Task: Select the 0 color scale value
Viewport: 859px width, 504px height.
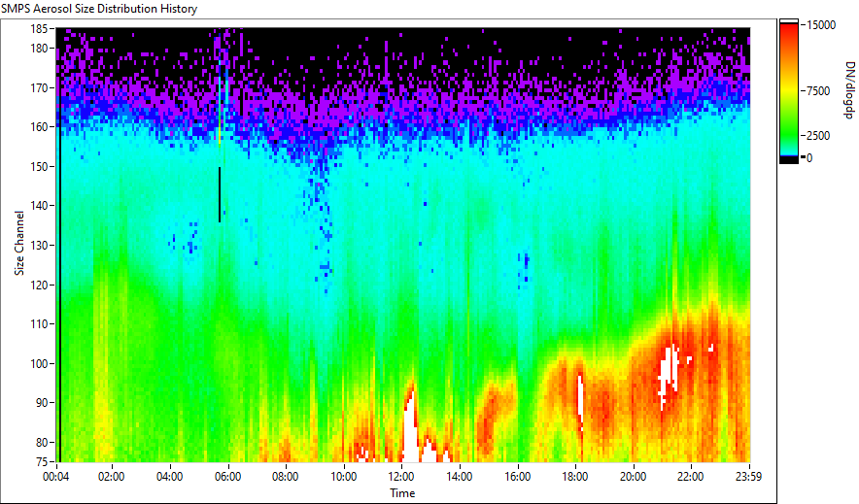Action: pyautogui.click(x=809, y=157)
